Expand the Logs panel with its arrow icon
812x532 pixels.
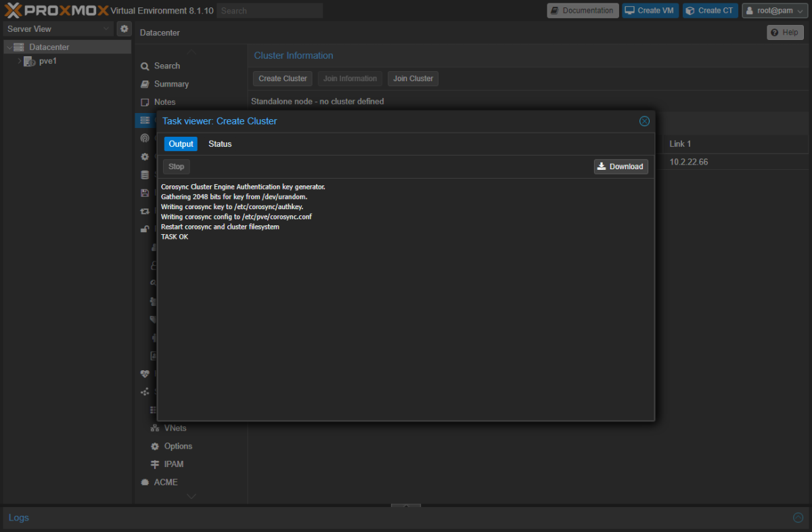(x=798, y=518)
